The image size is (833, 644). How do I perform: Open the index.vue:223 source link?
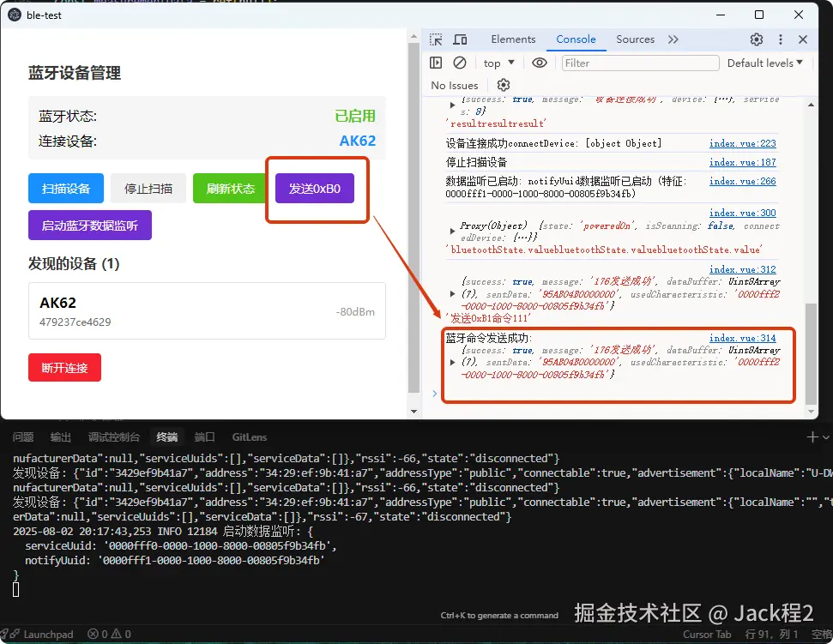[742, 143]
